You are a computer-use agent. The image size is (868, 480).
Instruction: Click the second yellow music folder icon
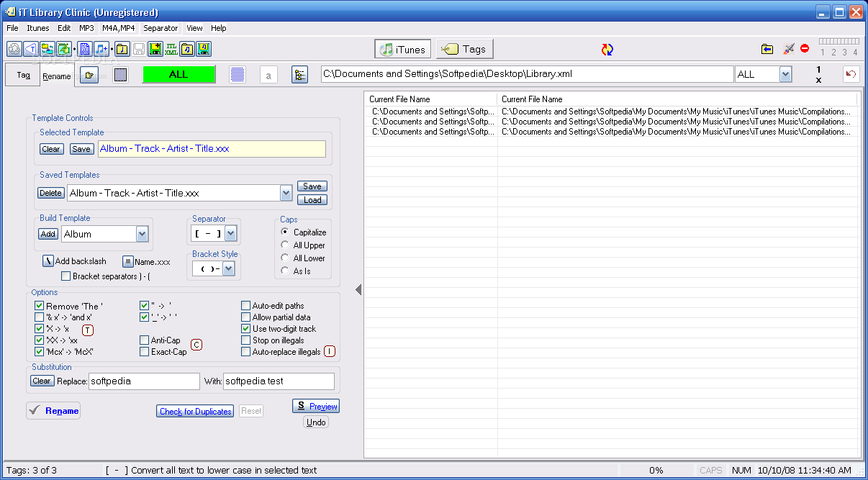pos(187,49)
